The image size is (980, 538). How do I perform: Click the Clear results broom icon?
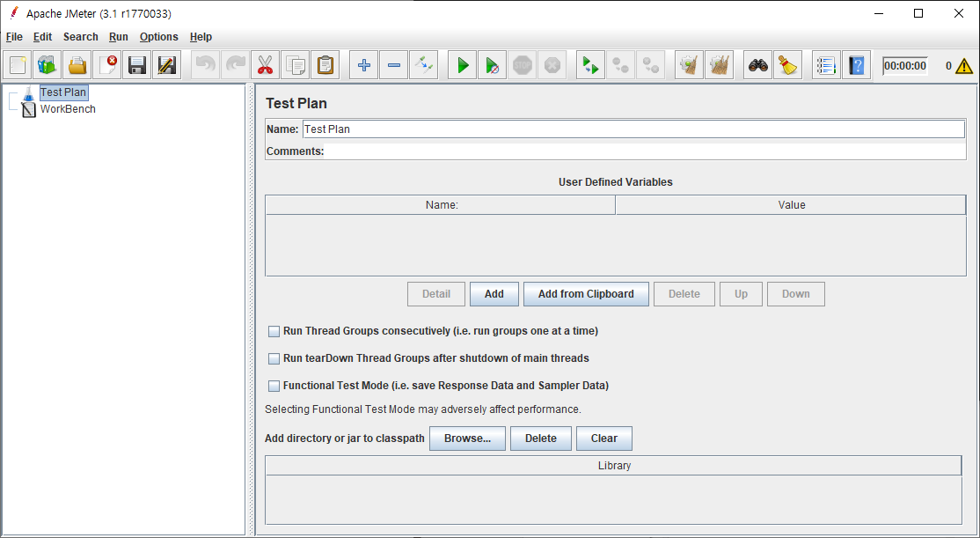[x=690, y=65]
